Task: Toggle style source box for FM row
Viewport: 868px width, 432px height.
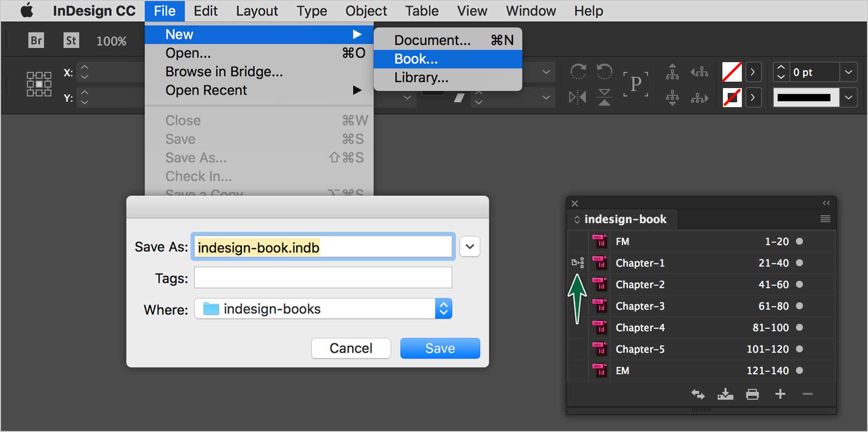Action: (578, 242)
